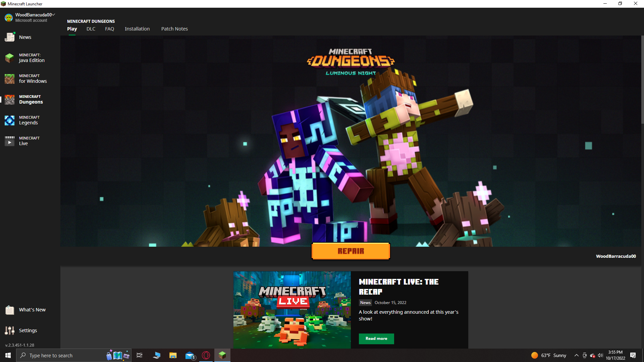
Task: Select Minecraft Java Edition grass block icon
Action: click(x=10, y=58)
